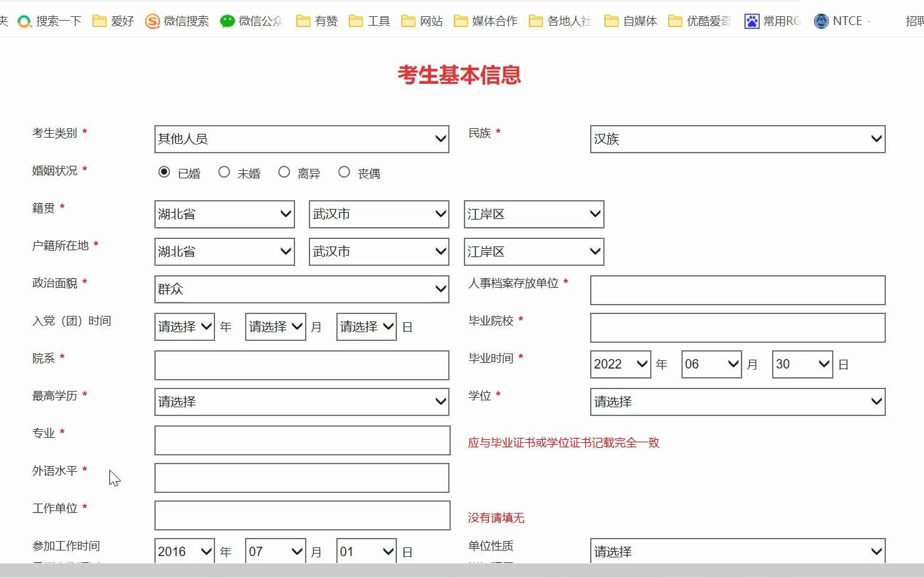The width and height of the screenshot is (924, 578).
Task: Focus the 外语水平 input field
Action: click(302, 478)
